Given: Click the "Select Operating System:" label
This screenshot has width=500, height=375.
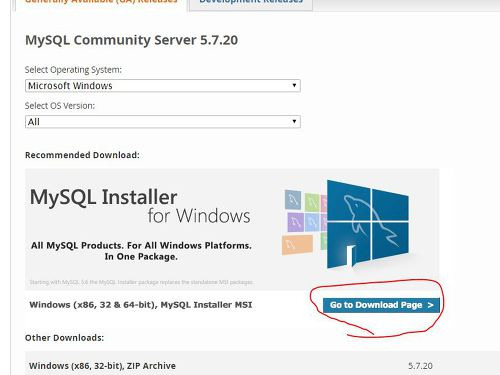Looking at the screenshot, I should [x=73, y=70].
